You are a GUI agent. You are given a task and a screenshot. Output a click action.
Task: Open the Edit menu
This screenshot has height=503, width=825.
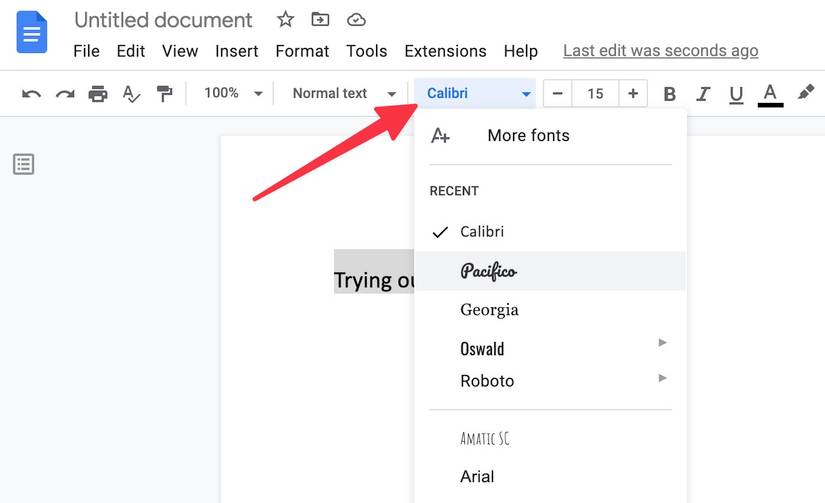pyautogui.click(x=130, y=51)
